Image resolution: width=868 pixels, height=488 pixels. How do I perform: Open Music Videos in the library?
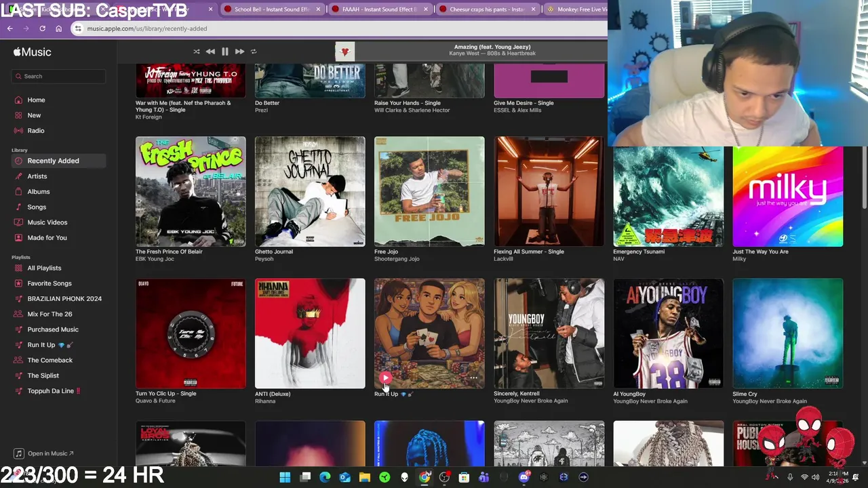47,222
